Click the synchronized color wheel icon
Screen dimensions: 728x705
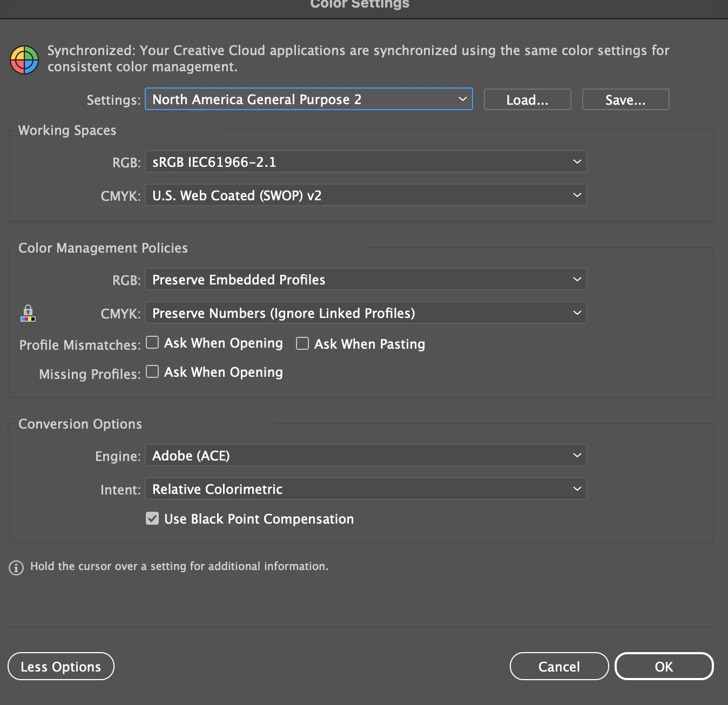pyautogui.click(x=24, y=59)
